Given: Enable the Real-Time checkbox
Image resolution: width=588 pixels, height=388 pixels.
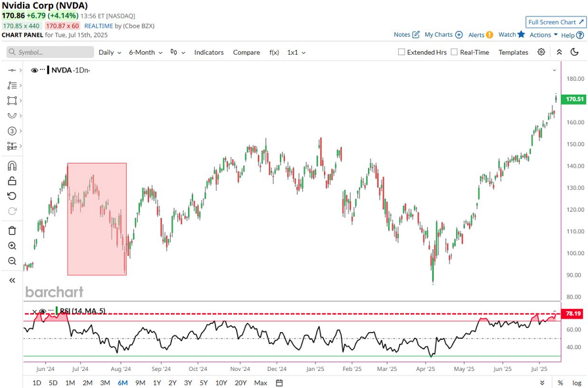Looking at the screenshot, I should pyautogui.click(x=454, y=52).
